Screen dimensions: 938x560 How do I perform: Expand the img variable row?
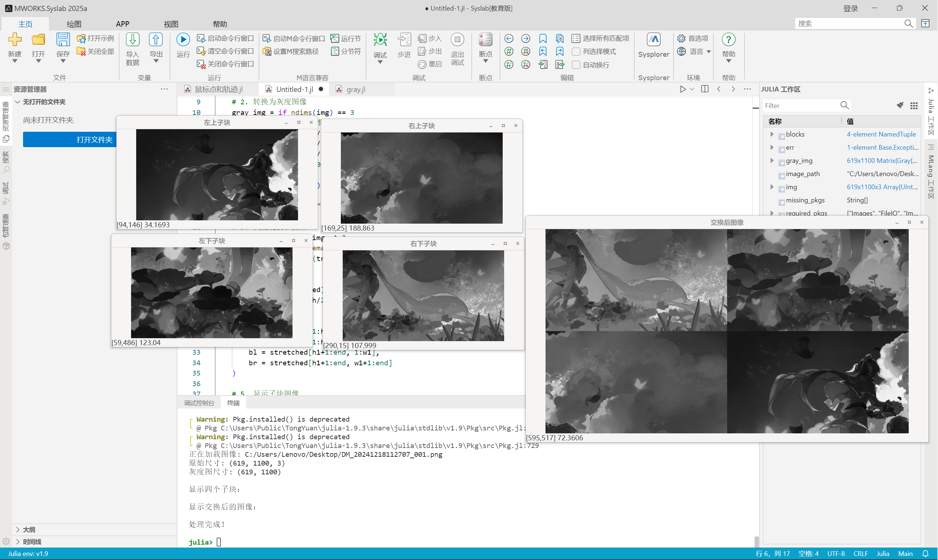click(772, 187)
